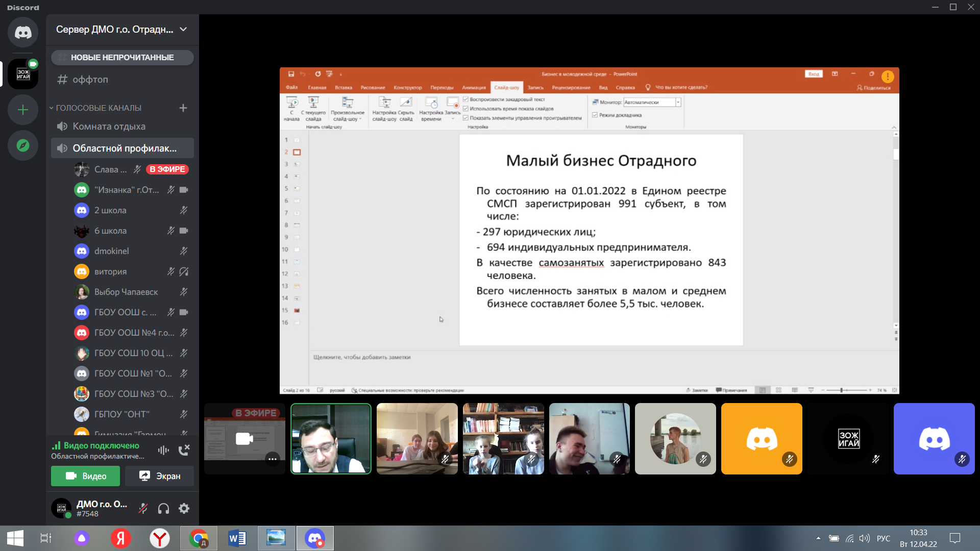Select Комната отдыха voice channel
This screenshot has width=980, height=551.
click(109, 127)
